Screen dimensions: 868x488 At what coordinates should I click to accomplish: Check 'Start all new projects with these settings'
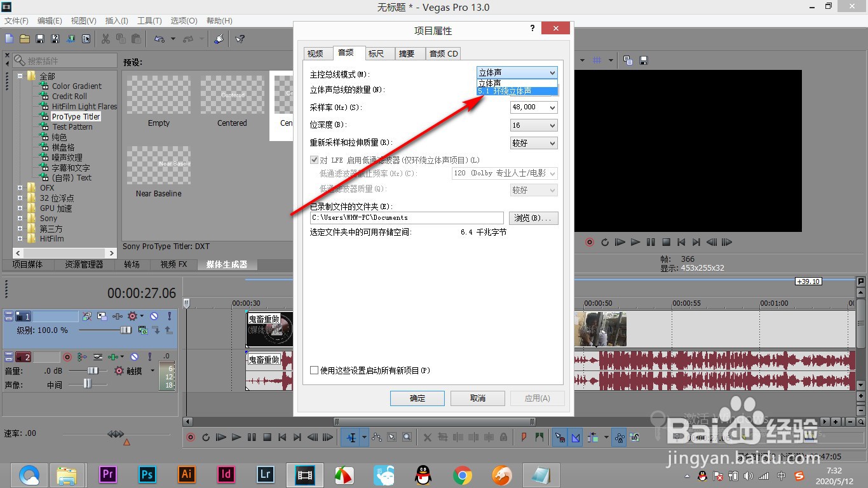(314, 370)
